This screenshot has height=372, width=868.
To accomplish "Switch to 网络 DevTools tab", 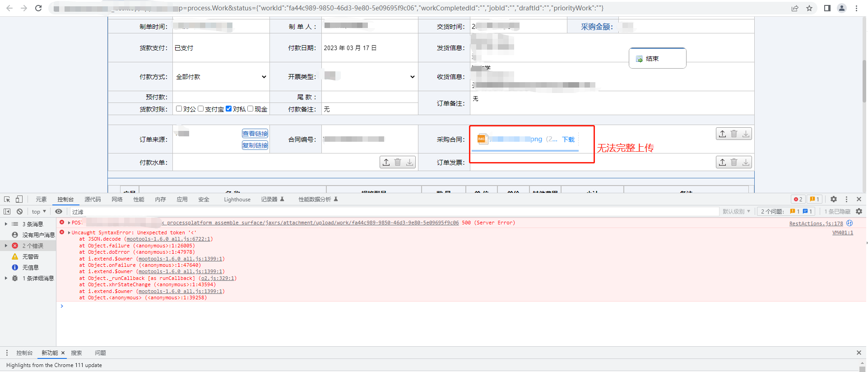I will point(117,199).
